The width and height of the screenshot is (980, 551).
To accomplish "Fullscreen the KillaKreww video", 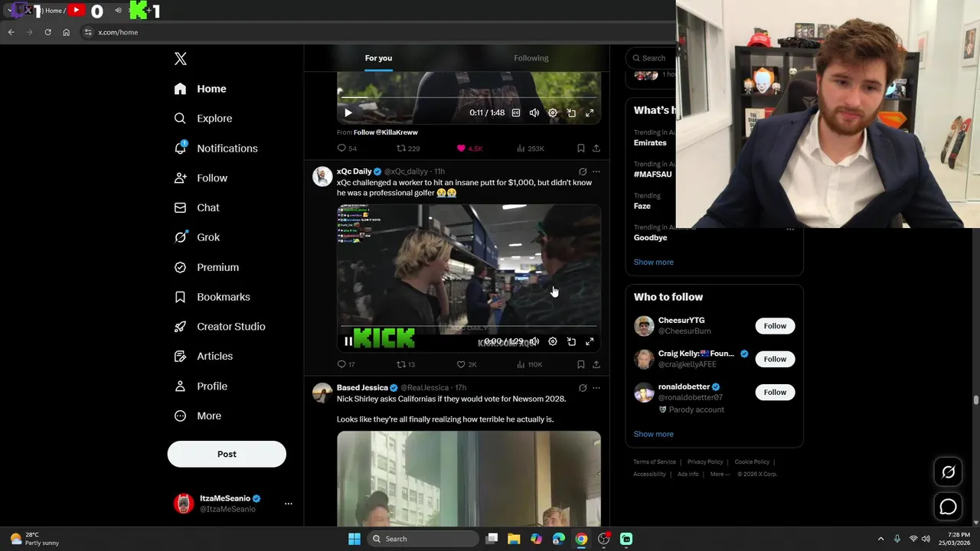I will point(590,112).
